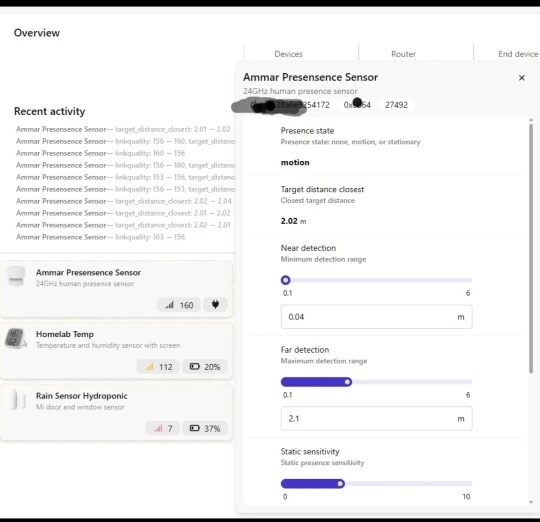Viewport: 540px width, 522px height.
Task: Click activity entry 'linkquality: 163 → 156'
Action: click(x=101, y=237)
